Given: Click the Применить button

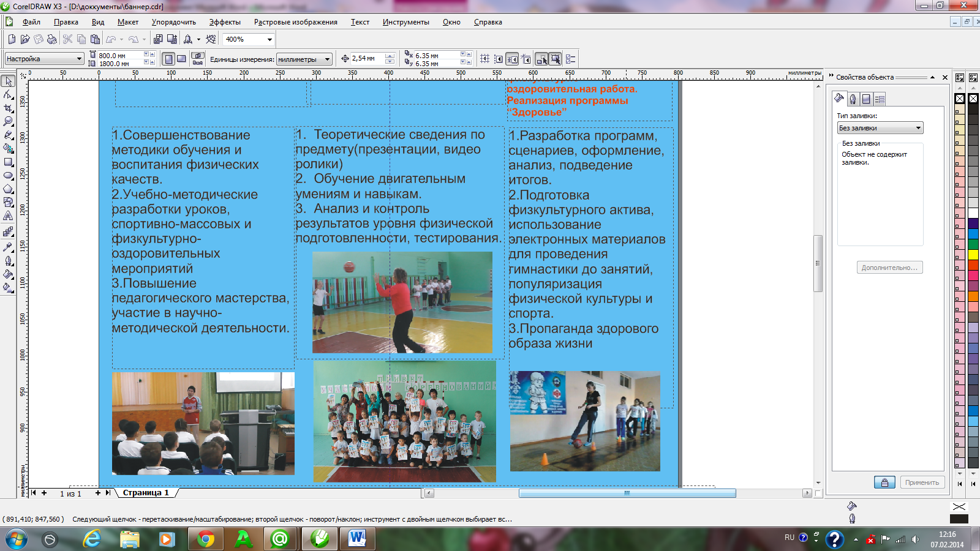Looking at the screenshot, I should coord(922,482).
